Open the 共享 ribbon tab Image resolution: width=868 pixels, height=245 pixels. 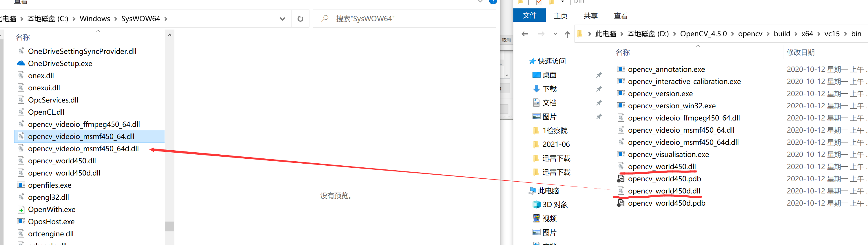pyautogui.click(x=590, y=16)
